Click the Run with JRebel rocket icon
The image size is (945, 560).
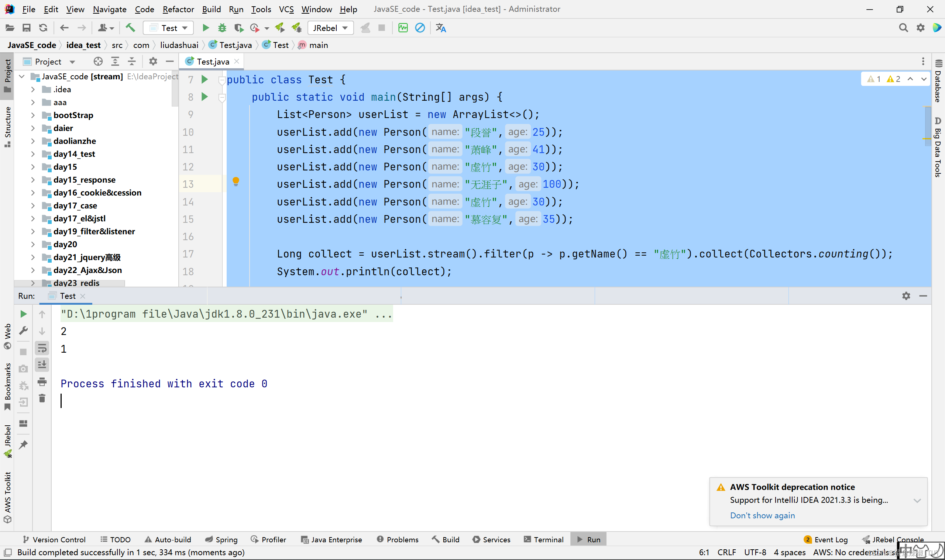280,28
